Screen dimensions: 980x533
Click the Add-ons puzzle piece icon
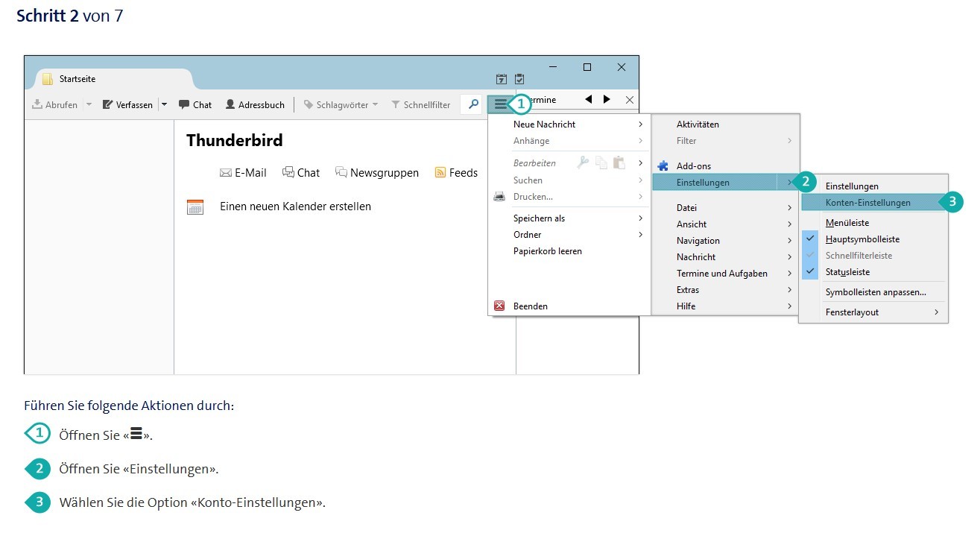(x=663, y=166)
